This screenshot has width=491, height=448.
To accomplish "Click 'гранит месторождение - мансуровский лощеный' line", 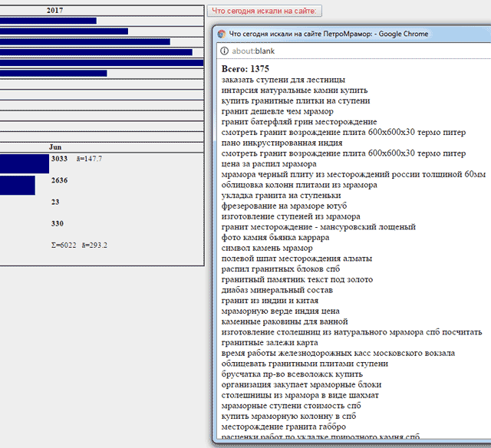I will [x=318, y=227].
